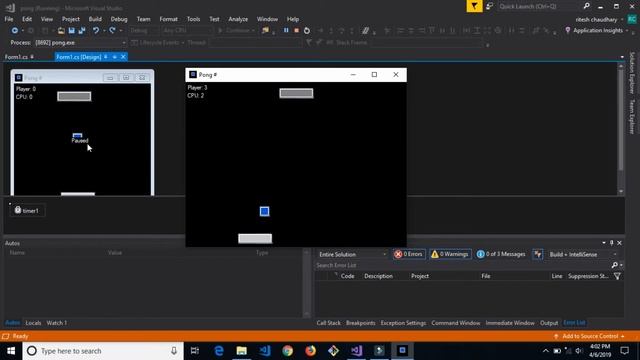Screen dimensions: 640x360
Task: Click the yellow notifications filter flag icon
Action: [x=474, y=6]
